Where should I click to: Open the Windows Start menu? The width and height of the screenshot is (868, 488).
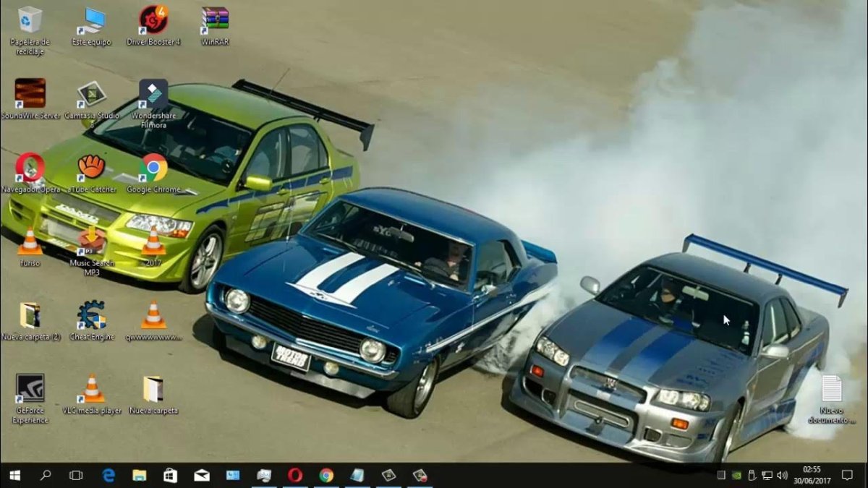[x=14, y=475]
